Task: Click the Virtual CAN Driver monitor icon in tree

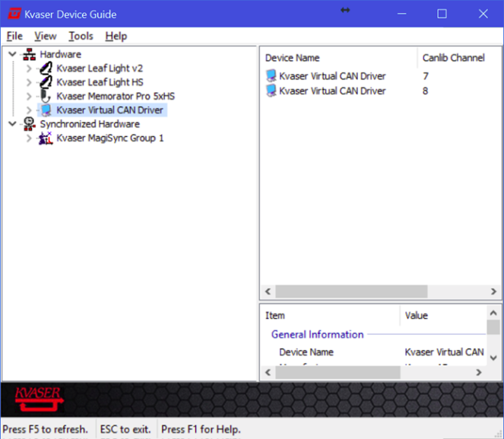Action: point(46,110)
